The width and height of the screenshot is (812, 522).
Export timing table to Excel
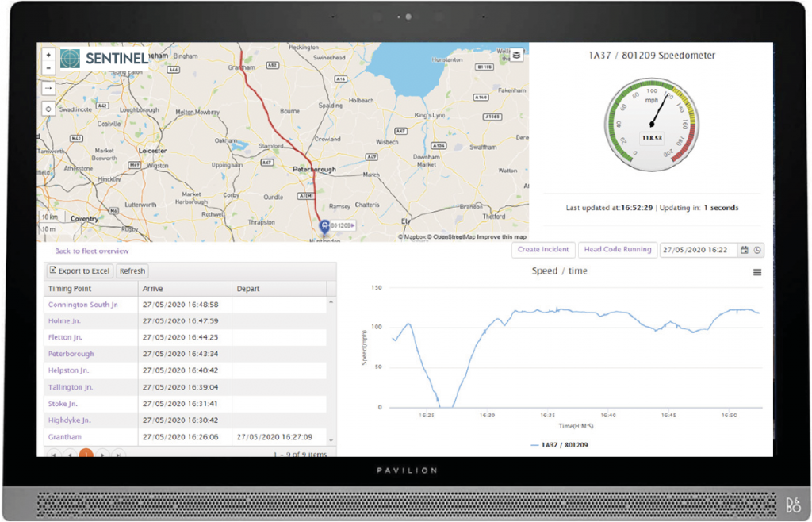pyautogui.click(x=79, y=271)
